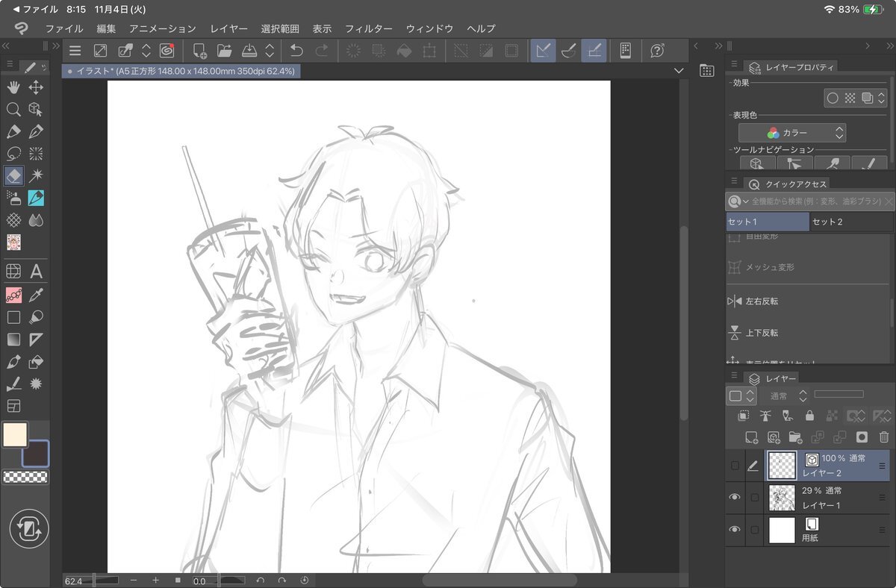Click the Undo arrow in toolbar
This screenshot has width=896, height=588.
tap(296, 51)
